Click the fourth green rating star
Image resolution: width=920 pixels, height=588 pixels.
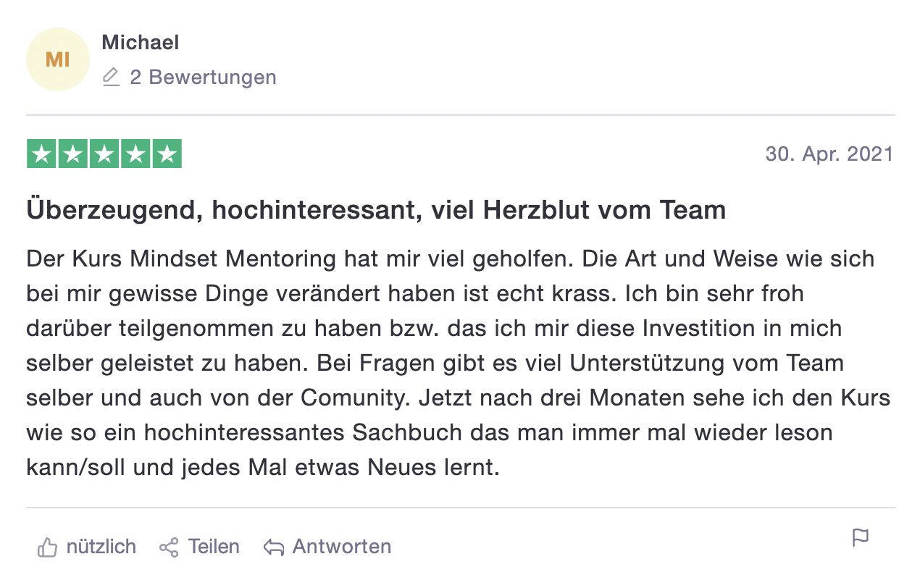pos(135,154)
